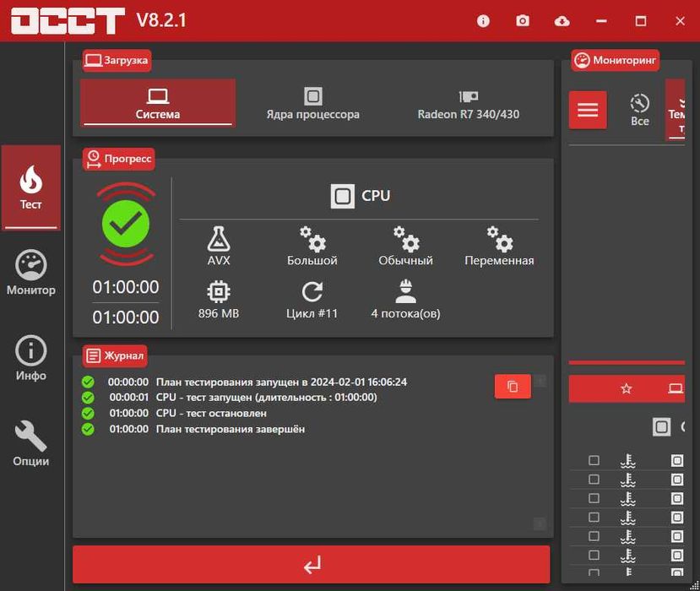Select the Все monitoring filter tab

(640, 110)
